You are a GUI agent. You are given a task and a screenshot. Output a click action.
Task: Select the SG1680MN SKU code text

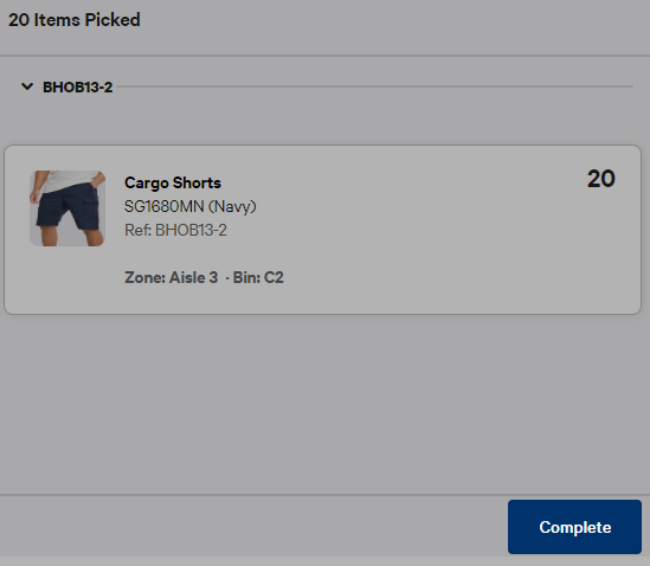click(x=162, y=207)
